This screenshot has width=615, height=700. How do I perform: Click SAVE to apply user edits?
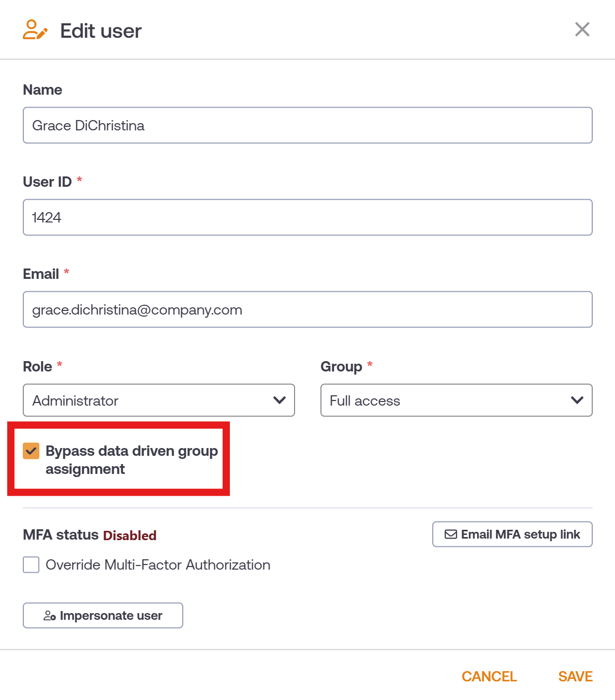coord(575,676)
